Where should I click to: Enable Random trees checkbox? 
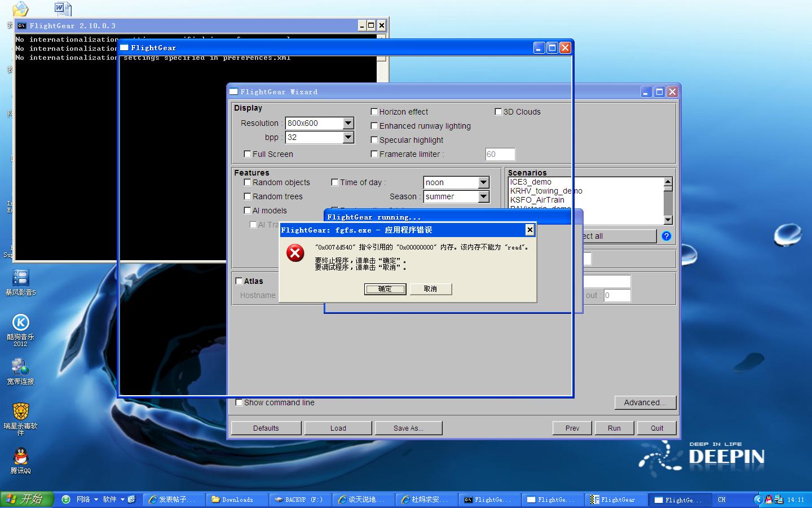pos(247,196)
